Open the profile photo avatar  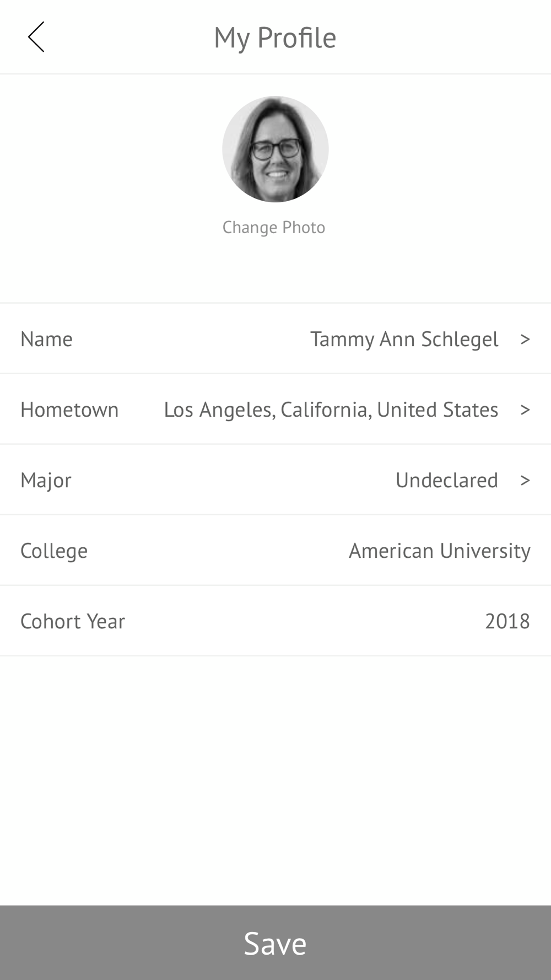pos(275,149)
